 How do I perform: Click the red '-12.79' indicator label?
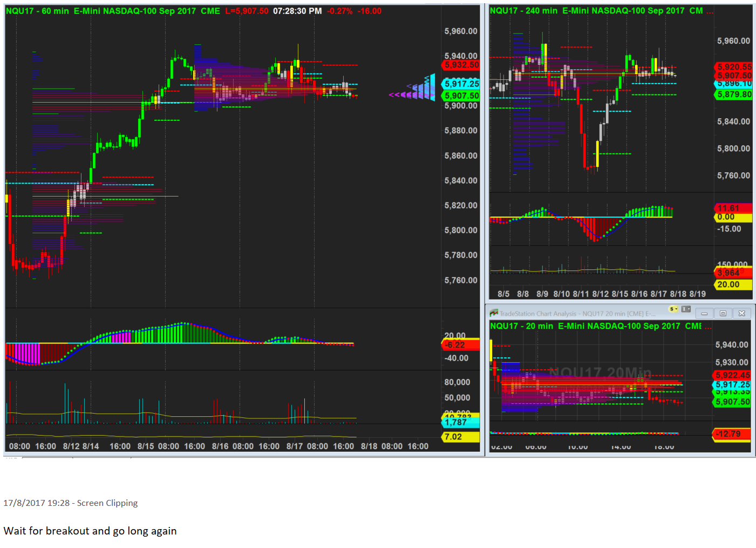[732, 434]
